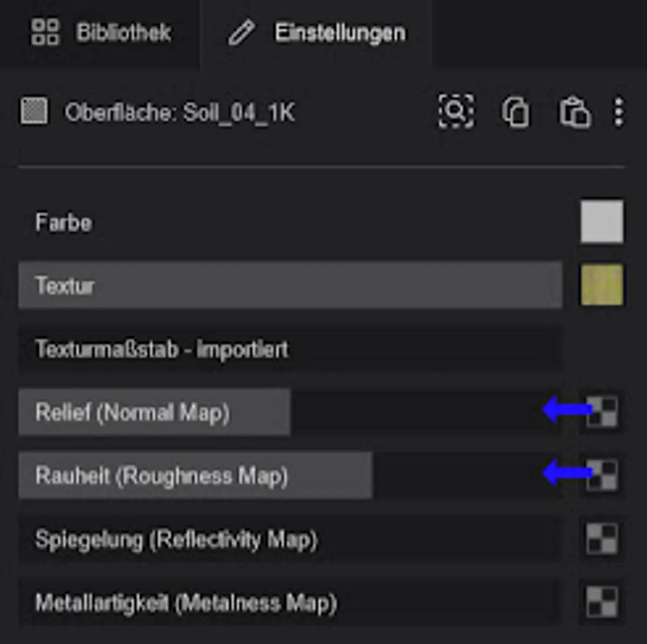Image resolution: width=647 pixels, height=644 pixels.
Task: Paste surface settings clipboard icon
Action: click(x=574, y=112)
